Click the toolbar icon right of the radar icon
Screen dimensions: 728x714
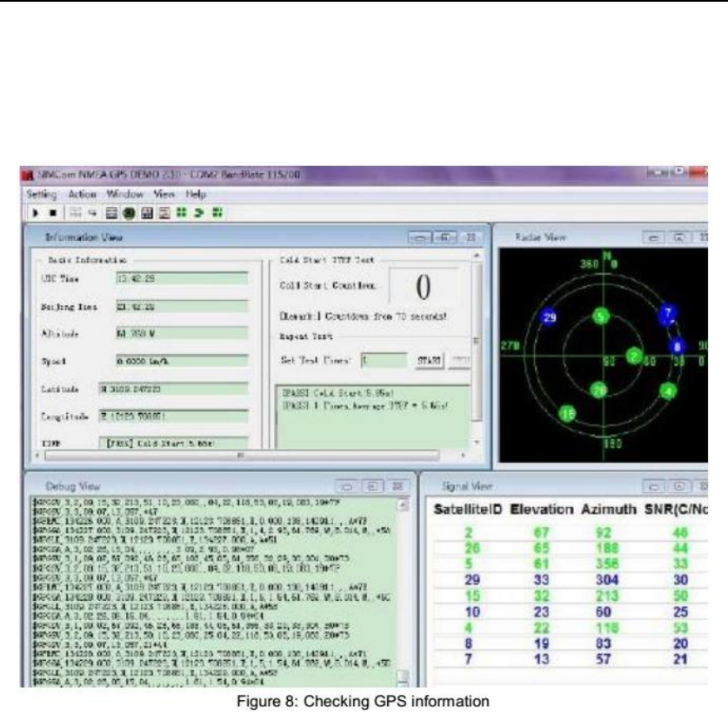coord(147,213)
